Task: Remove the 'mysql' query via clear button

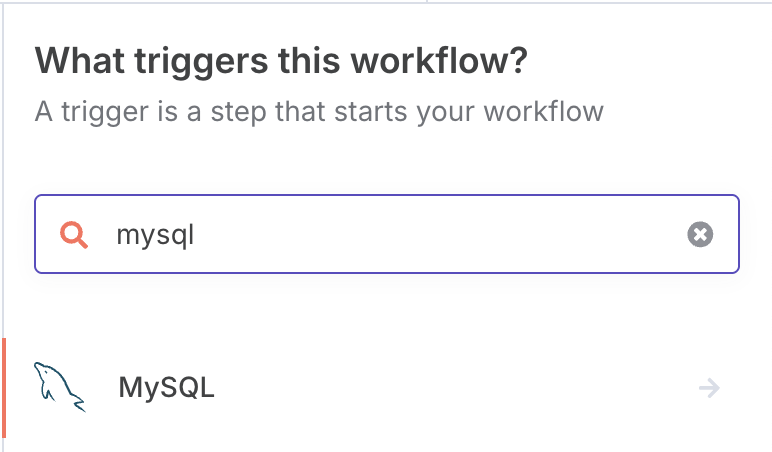Action: click(x=700, y=234)
